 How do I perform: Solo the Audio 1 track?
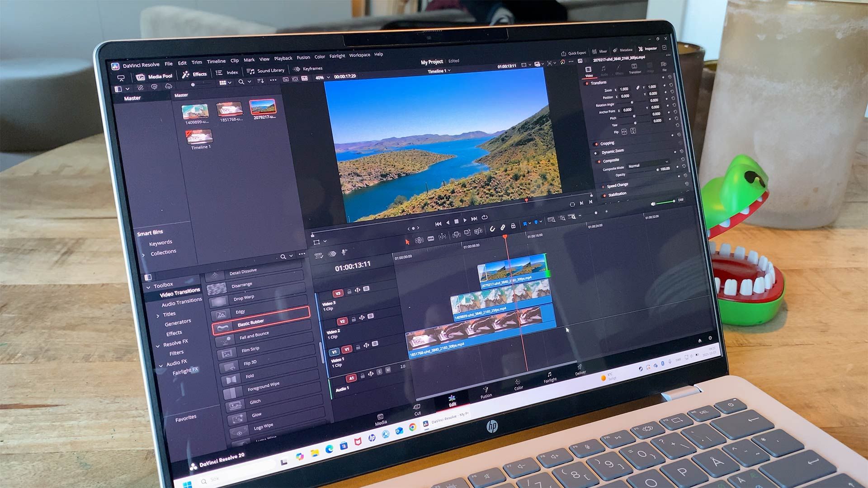point(379,372)
